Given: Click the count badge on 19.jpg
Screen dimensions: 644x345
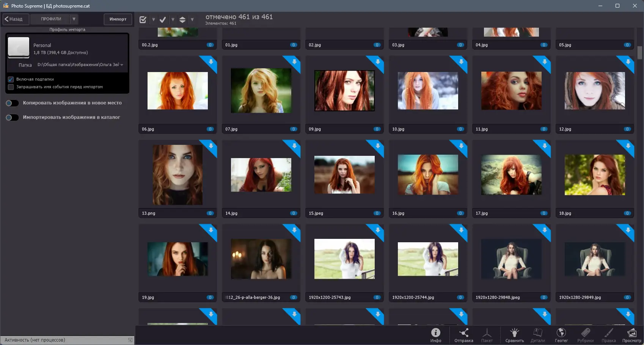Looking at the screenshot, I should (x=210, y=297).
